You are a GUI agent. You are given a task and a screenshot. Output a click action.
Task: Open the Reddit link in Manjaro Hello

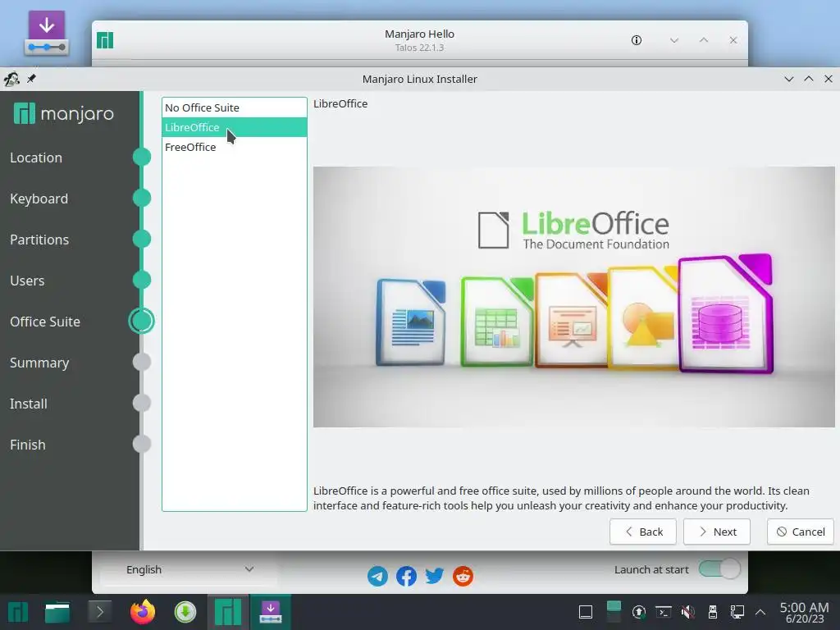tap(463, 577)
